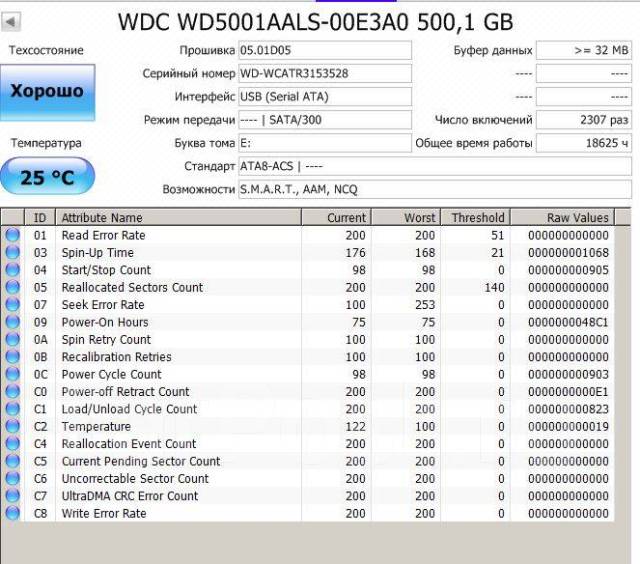
Task: Select status circle for UltraDMA CRC Error Count
Action: 13,496
